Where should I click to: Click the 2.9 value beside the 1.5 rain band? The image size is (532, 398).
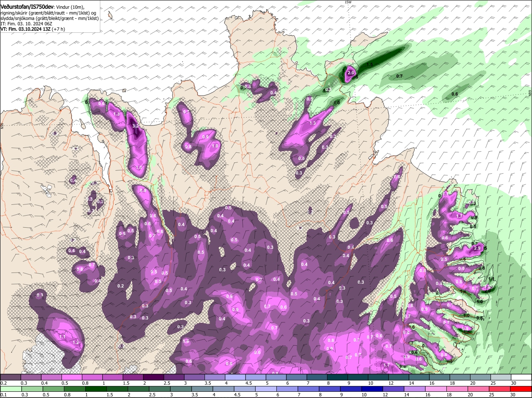pos(351,73)
